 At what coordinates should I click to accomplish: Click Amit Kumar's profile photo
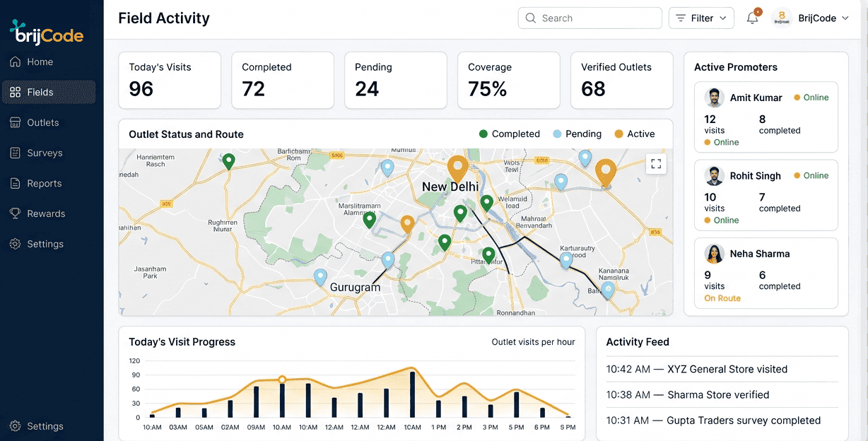(715, 98)
